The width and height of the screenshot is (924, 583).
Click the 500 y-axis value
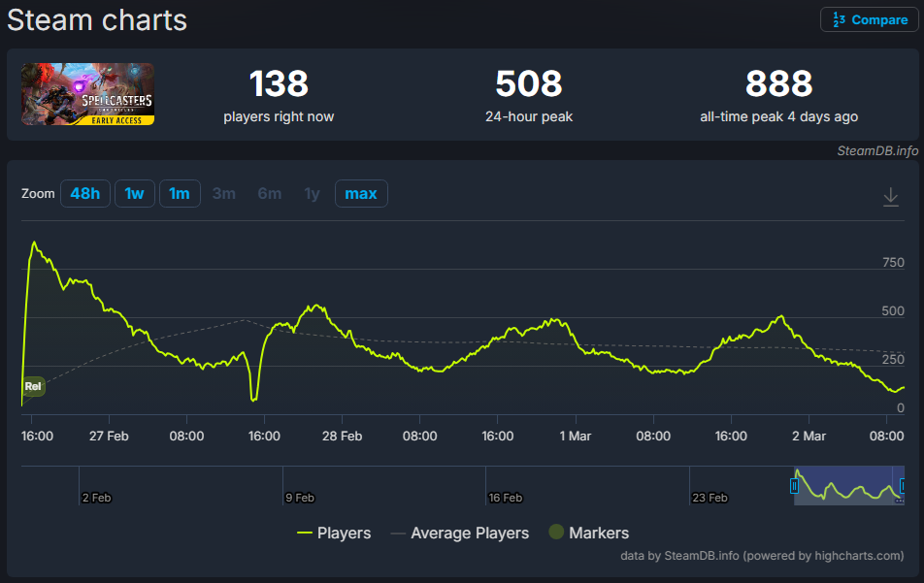[x=893, y=310]
